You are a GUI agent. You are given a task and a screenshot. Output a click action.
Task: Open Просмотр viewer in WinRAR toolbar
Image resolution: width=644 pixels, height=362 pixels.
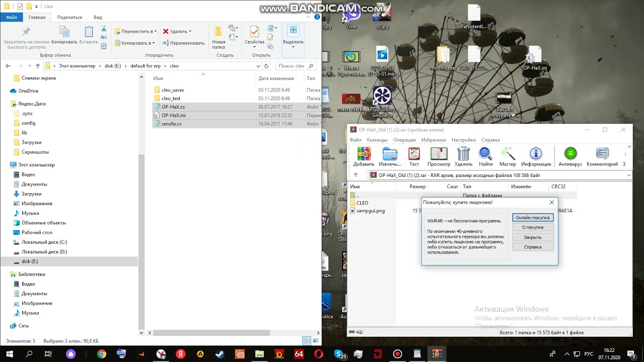439,157
